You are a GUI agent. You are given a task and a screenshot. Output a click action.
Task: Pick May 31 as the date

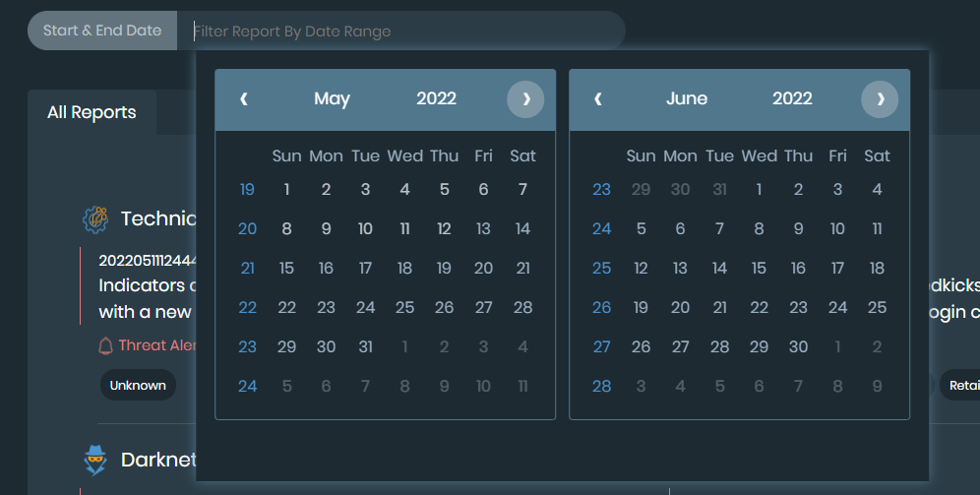(365, 347)
